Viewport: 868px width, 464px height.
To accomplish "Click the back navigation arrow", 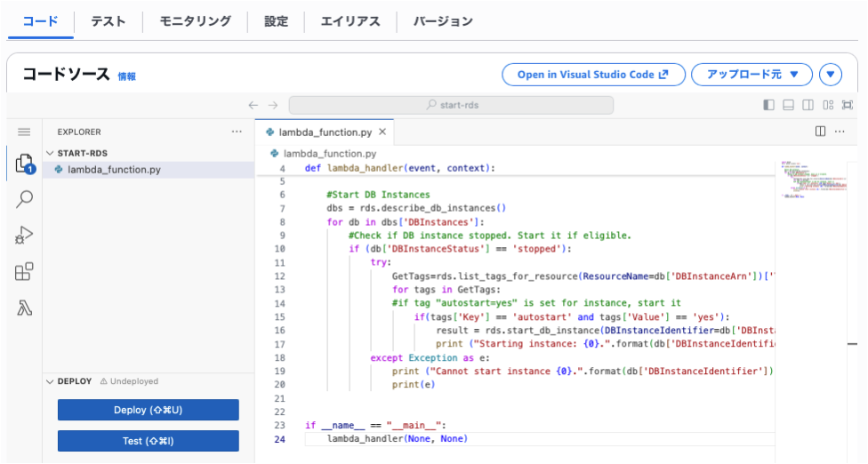I will tap(253, 105).
